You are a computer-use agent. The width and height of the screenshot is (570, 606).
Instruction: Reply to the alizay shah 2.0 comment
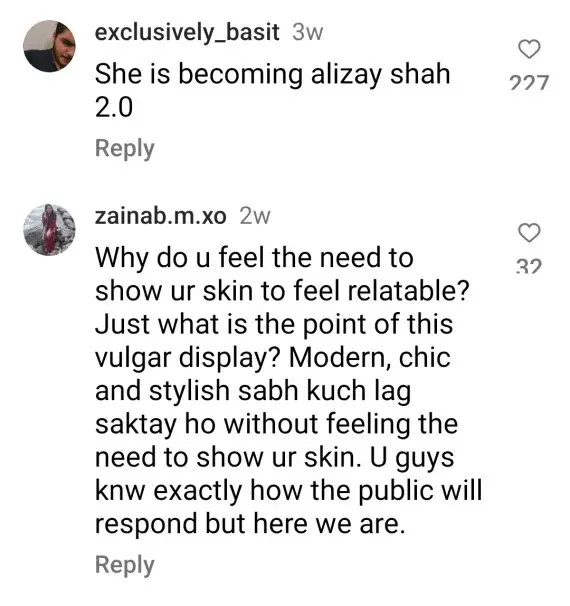125,149
